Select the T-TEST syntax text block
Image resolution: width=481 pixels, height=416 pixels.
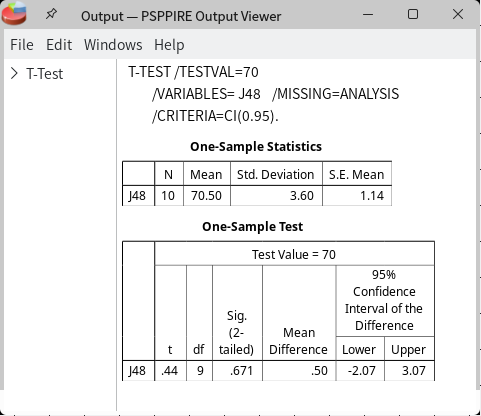click(264, 94)
